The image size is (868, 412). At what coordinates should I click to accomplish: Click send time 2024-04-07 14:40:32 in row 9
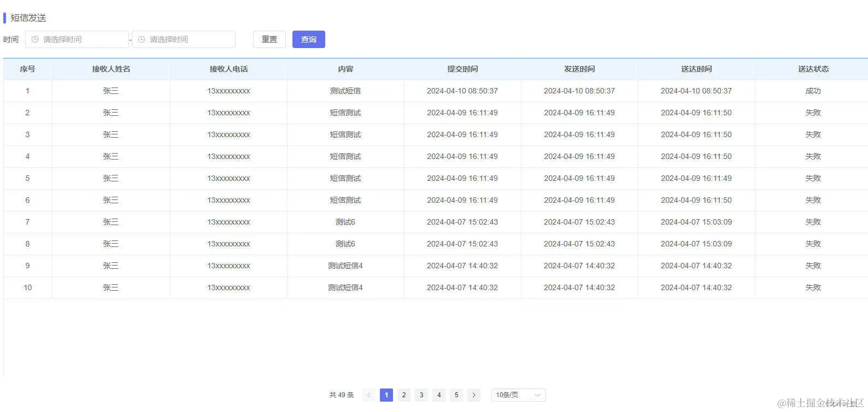(x=579, y=266)
